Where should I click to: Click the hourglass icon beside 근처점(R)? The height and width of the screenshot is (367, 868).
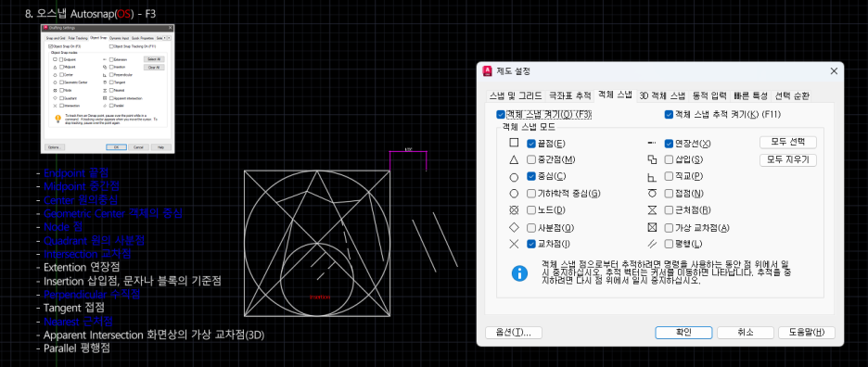pyautogui.click(x=652, y=210)
